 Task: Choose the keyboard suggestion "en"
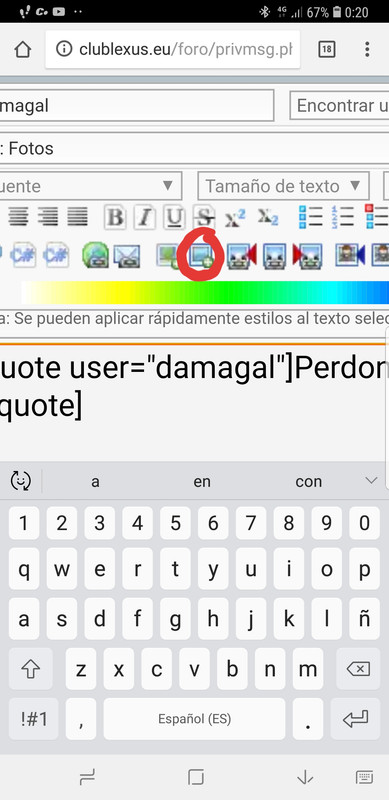click(202, 481)
